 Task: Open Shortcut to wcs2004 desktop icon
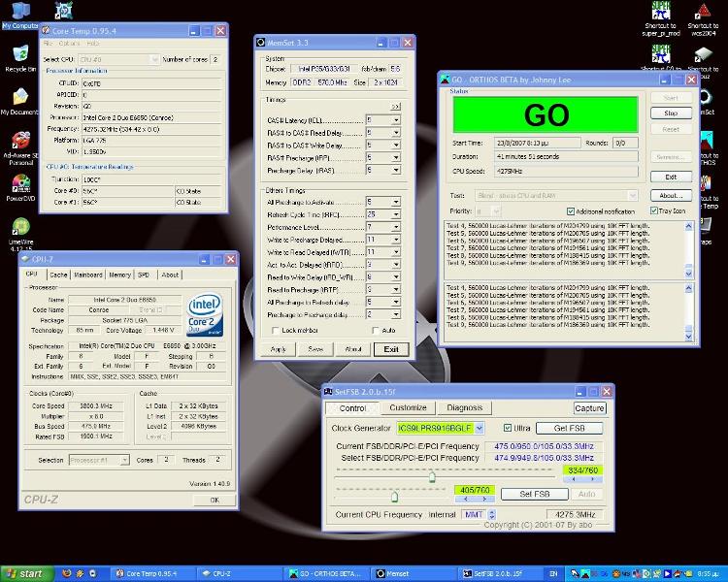(703, 18)
